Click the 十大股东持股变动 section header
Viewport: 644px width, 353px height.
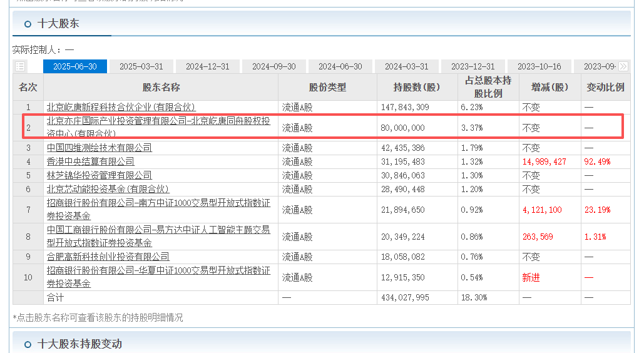pyautogui.click(x=79, y=344)
